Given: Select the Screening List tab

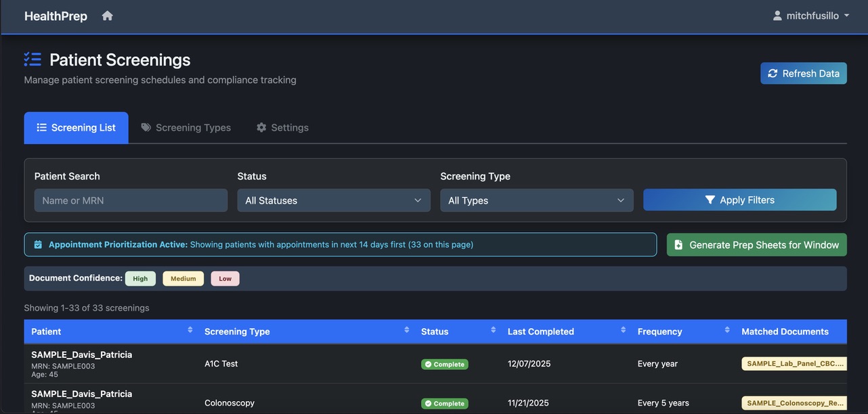Looking at the screenshot, I should pos(76,128).
